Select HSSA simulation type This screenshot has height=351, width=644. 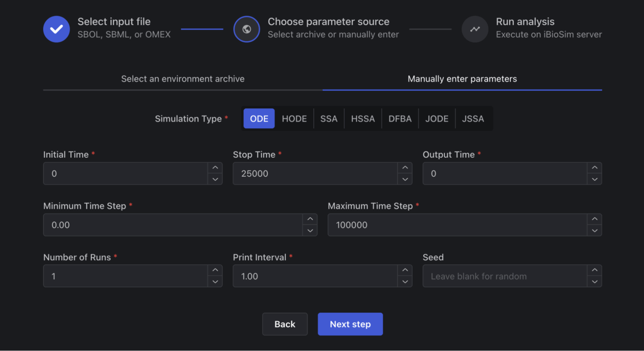(363, 119)
